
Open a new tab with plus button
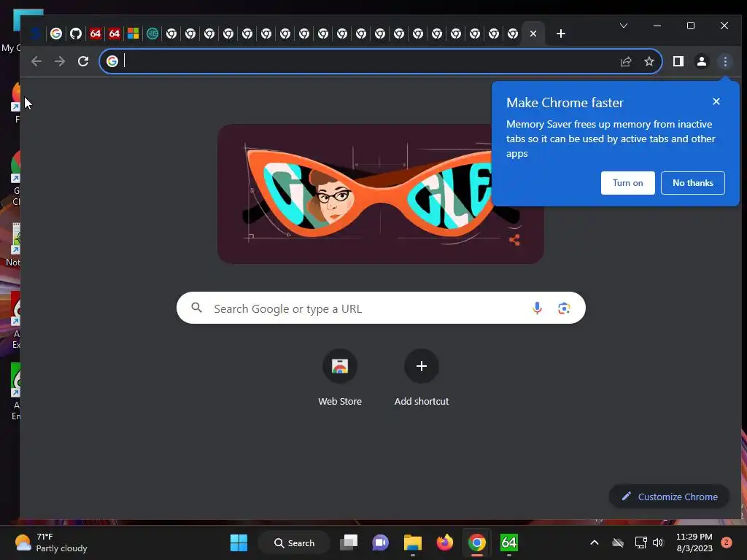(561, 34)
